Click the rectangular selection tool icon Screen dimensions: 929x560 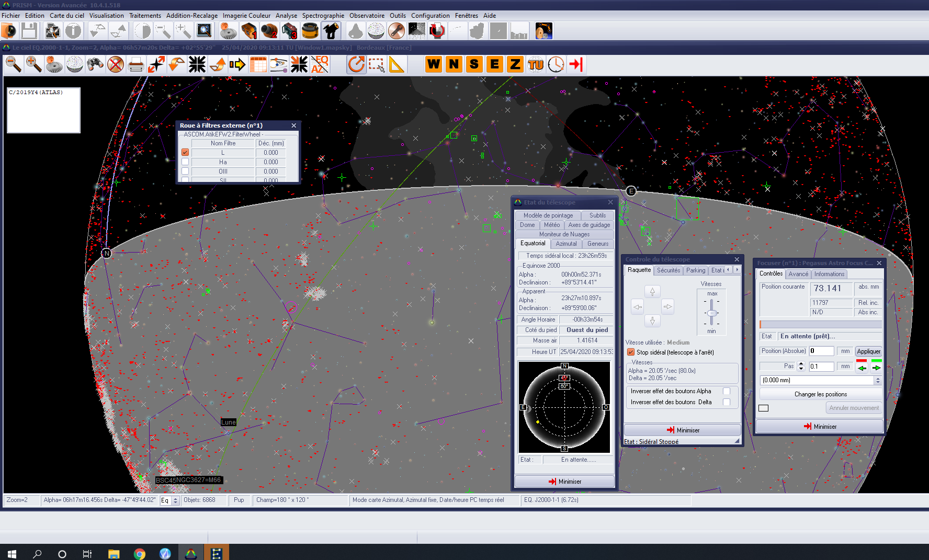[x=376, y=65]
